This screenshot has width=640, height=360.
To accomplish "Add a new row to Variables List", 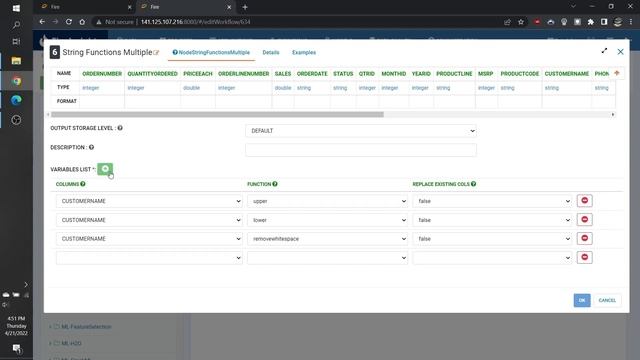I will pyautogui.click(x=105, y=169).
